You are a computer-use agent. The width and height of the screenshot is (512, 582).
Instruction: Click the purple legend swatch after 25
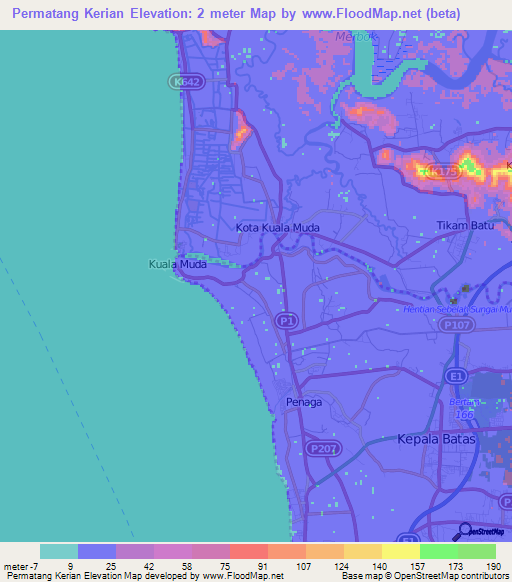tap(135, 551)
